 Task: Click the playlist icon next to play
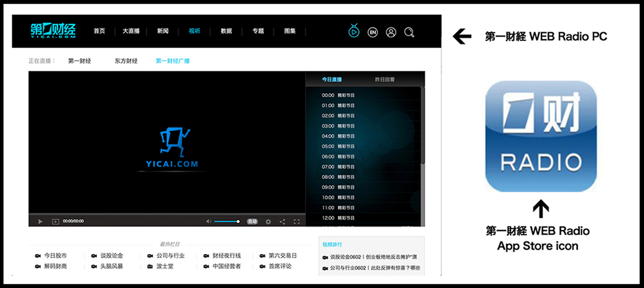(56, 221)
